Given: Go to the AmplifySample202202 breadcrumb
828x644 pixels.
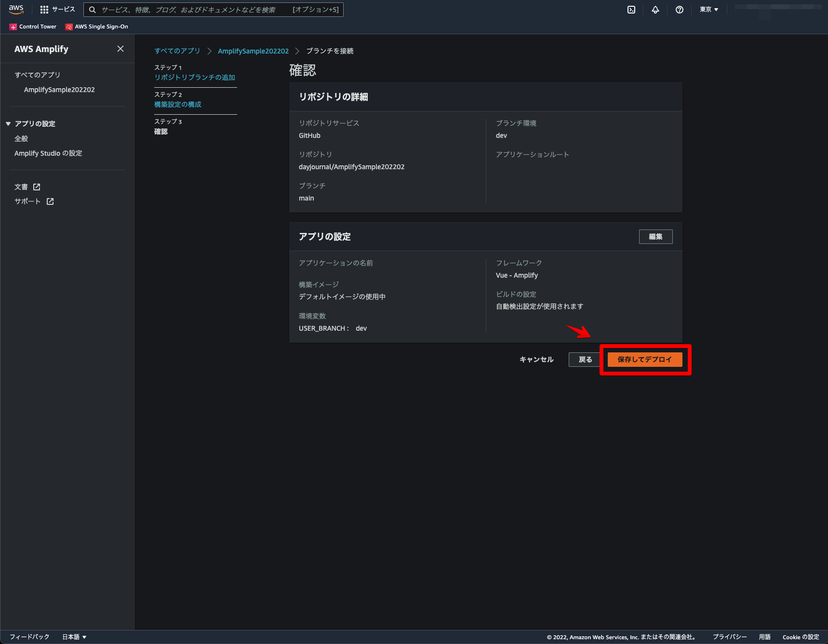Looking at the screenshot, I should pos(253,51).
